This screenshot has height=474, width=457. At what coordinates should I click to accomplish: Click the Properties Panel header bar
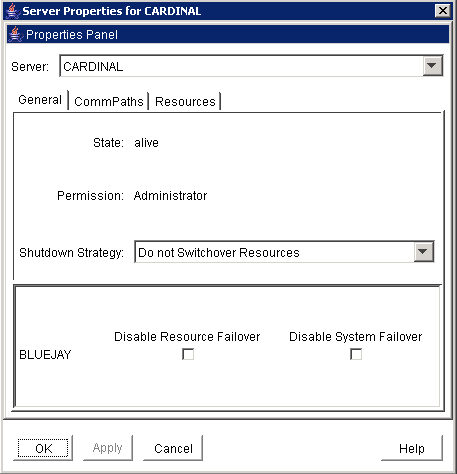tap(228, 34)
